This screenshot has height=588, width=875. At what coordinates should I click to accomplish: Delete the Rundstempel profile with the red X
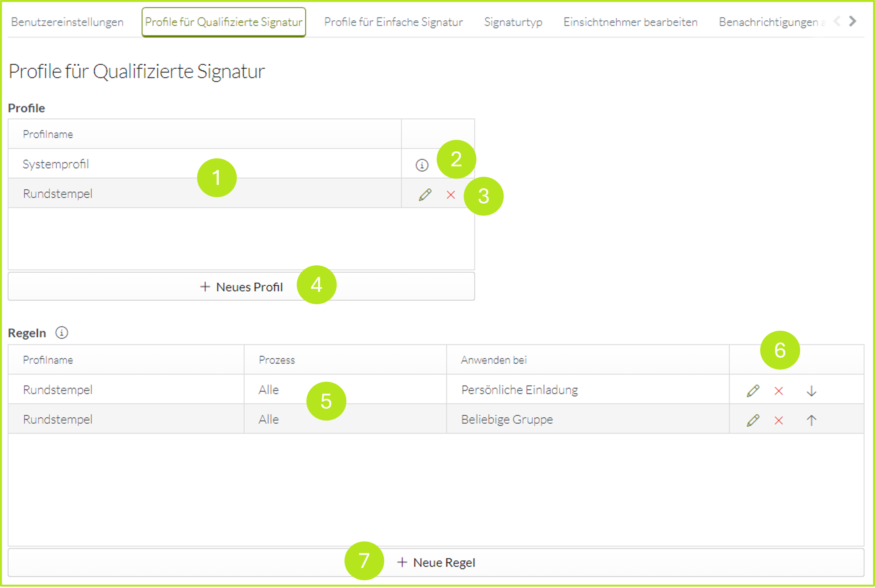(x=451, y=195)
